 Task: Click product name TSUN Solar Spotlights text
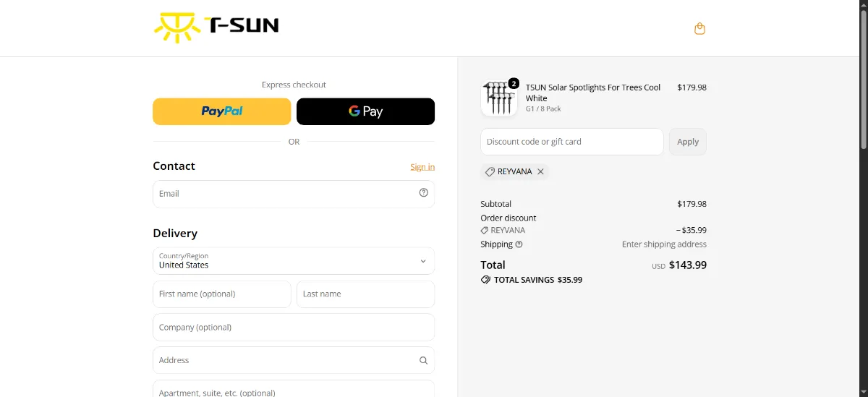pyautogui.click(x=593, y=93)
